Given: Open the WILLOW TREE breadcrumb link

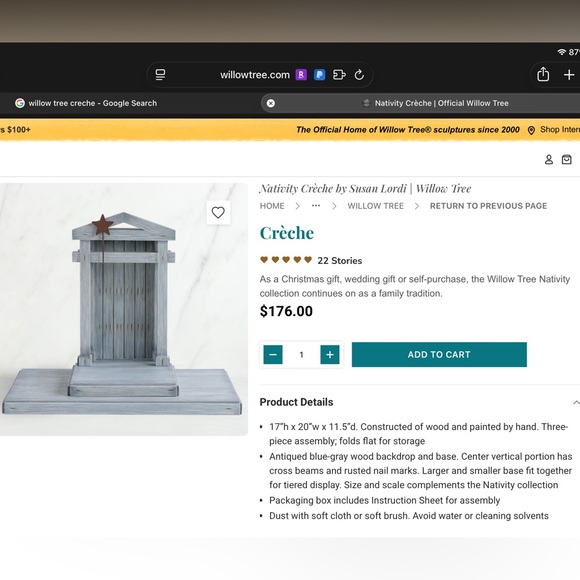Looking at the screenshot, I should click(375, 206).
